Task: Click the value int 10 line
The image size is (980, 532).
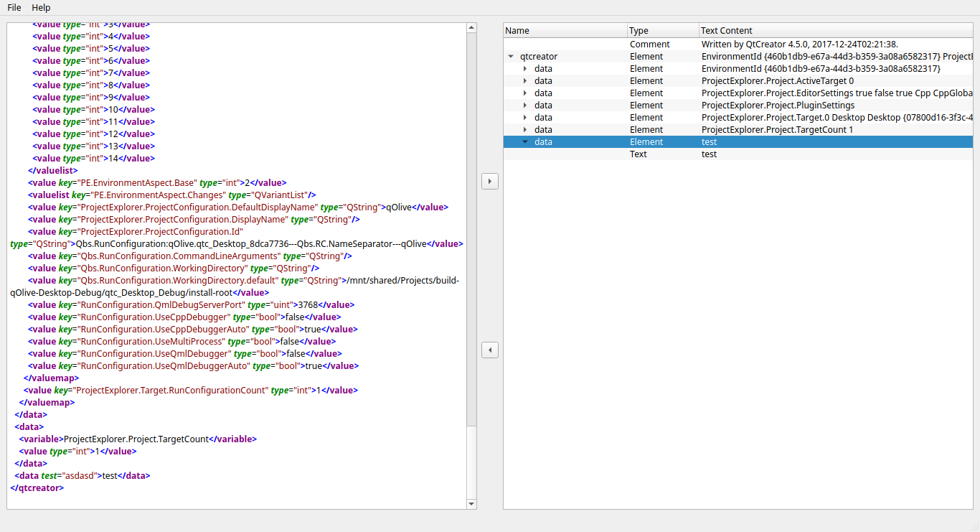Action: coord(93,110)
